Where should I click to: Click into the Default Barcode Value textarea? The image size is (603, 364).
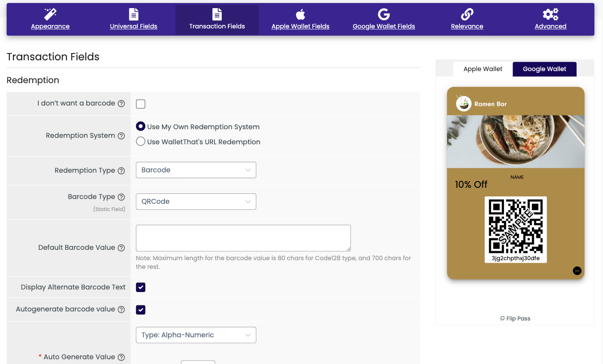click(243, 238)
